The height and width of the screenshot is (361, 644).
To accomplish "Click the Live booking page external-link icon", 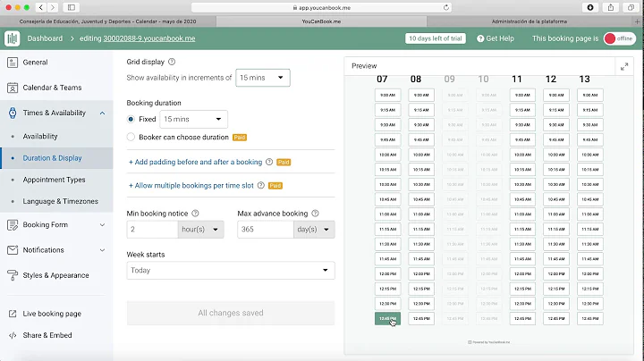I will point(13,314).
